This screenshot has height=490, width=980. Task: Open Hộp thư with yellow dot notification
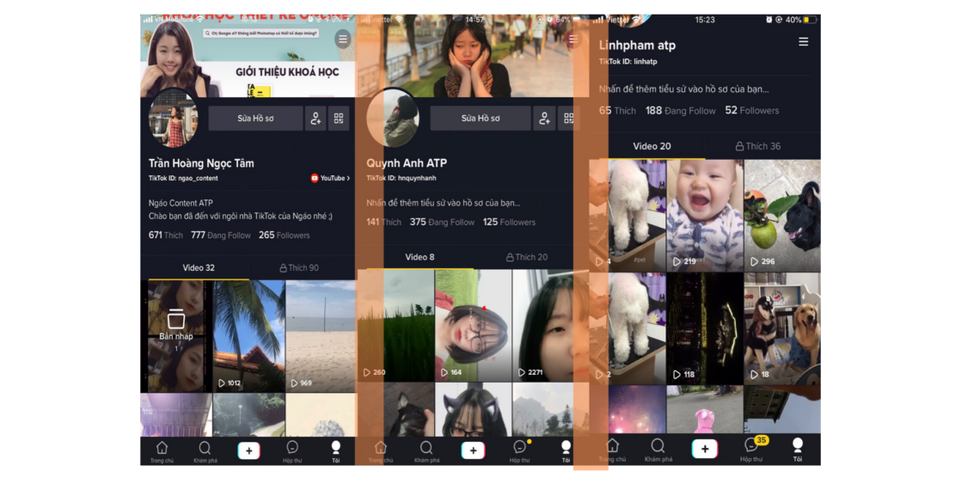point(519,451)
